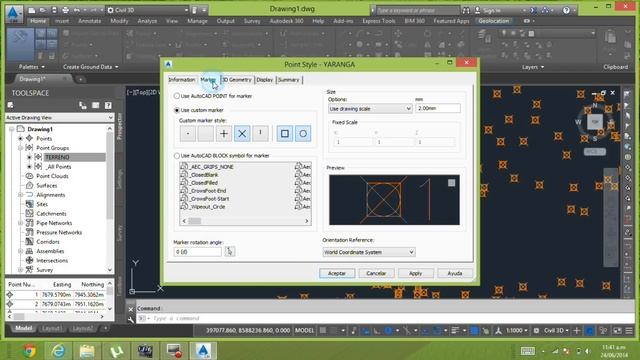Click the Pressure Networks tree icon
640x360 pixels.
(29, 232)
